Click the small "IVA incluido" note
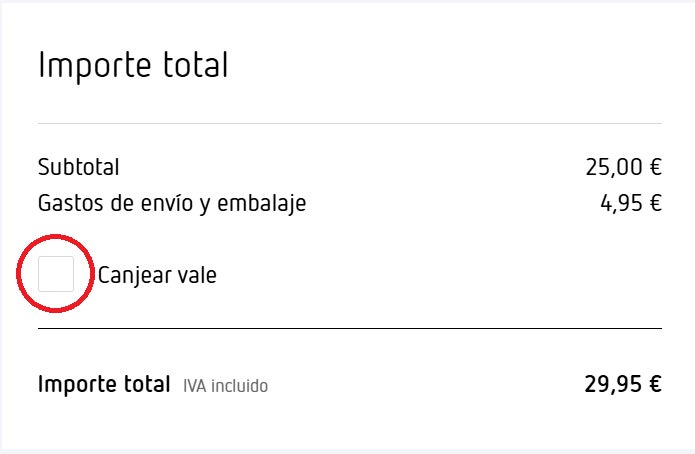 pos(225,385)
